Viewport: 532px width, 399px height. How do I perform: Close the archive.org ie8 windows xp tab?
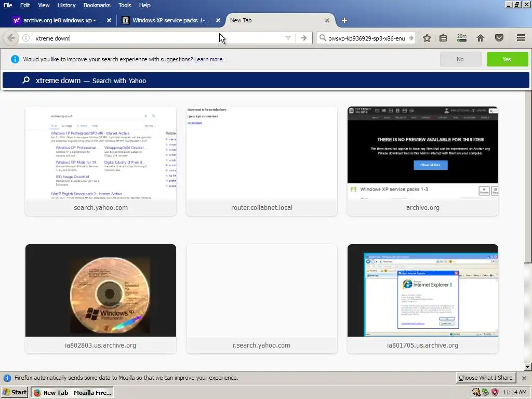(x=109, y=20)
